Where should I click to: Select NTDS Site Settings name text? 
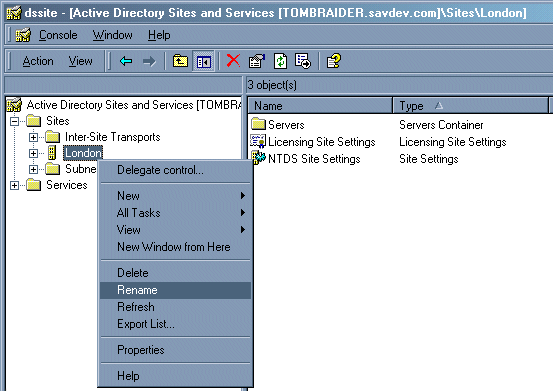pyautogui.click(x=314, y=159)
